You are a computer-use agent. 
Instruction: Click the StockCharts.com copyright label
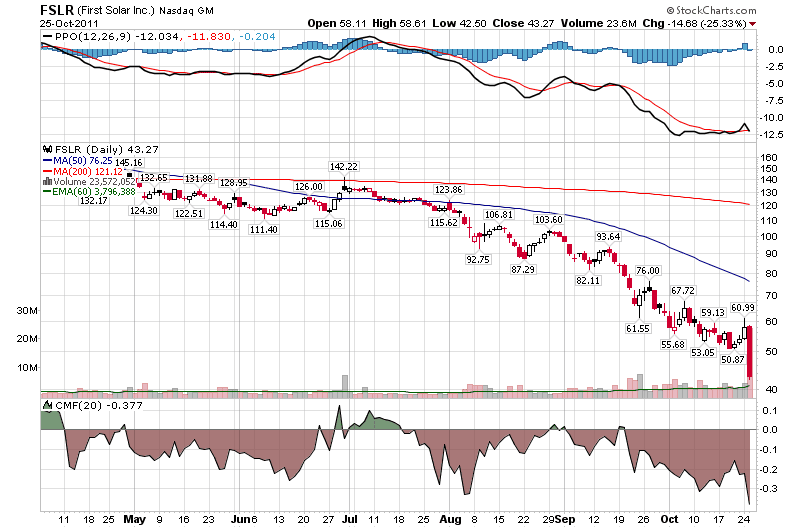pos(711,10)
